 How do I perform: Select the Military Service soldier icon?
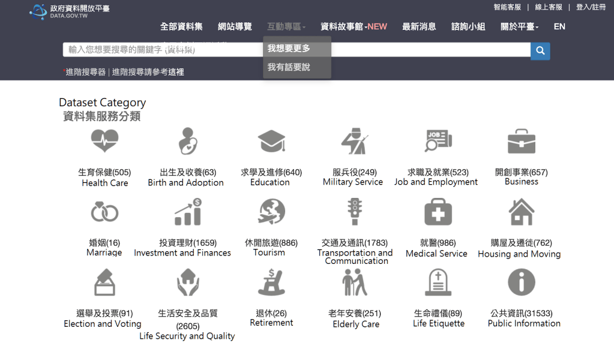coord(354,142)
